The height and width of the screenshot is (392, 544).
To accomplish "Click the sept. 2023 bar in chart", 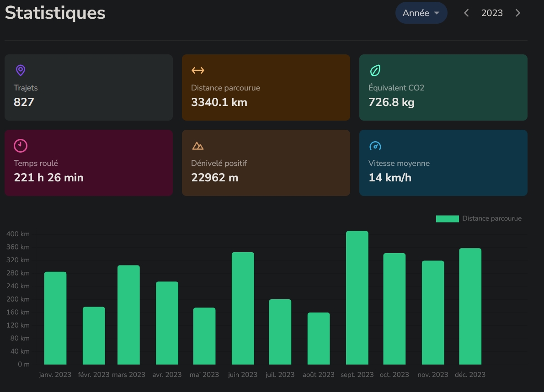I will 357,297.
